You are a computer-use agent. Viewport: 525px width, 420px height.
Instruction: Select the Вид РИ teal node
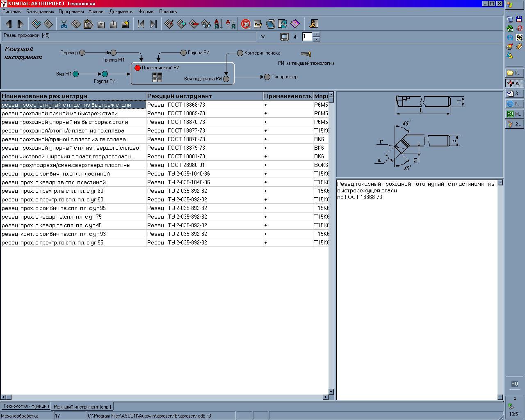point(75,74)
